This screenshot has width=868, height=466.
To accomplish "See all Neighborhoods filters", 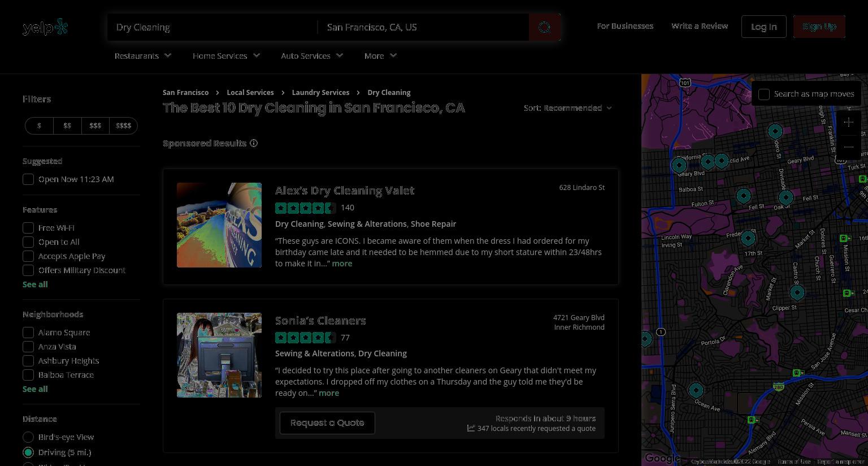I will click(35, 389).
